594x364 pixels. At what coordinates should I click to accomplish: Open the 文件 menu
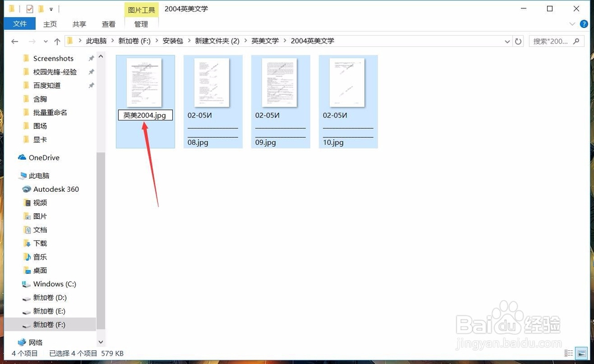click(x=20, y=24)
